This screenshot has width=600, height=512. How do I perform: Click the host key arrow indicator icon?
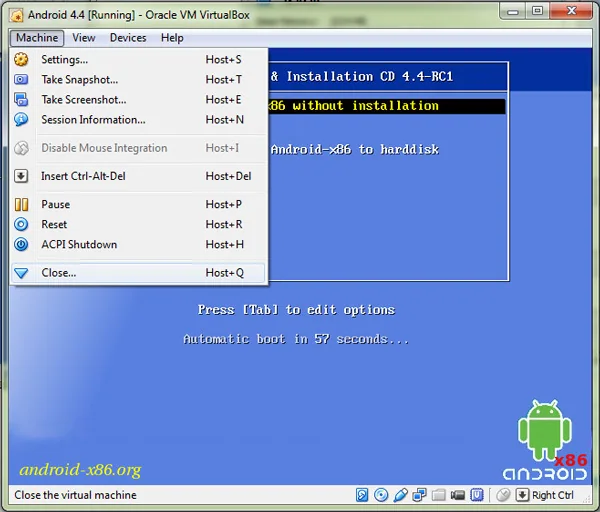coord(522,495)
